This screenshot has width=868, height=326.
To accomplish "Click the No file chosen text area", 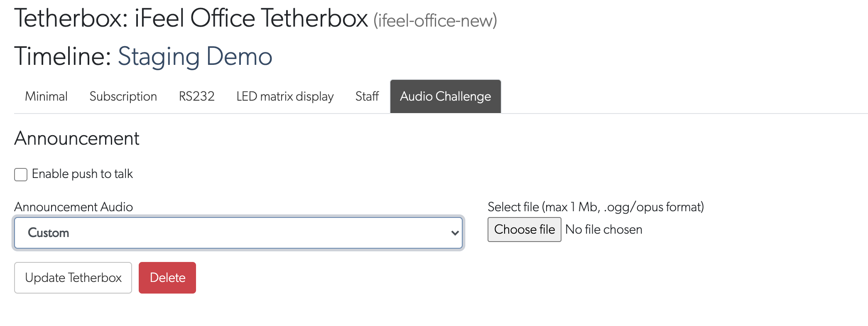I will pyautogui.click(x=603, y=229).
